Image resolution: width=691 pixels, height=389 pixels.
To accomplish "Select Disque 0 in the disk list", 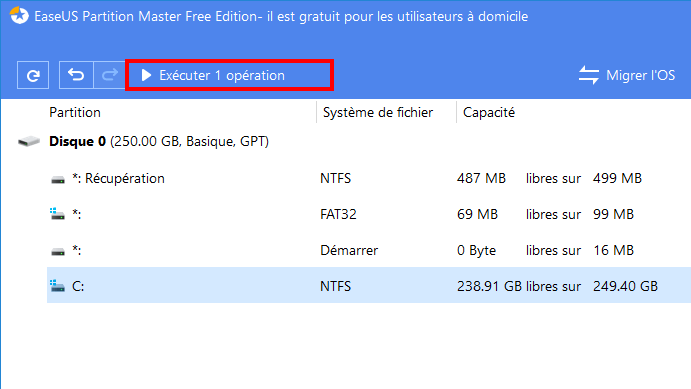I will [x=159, y=141].
